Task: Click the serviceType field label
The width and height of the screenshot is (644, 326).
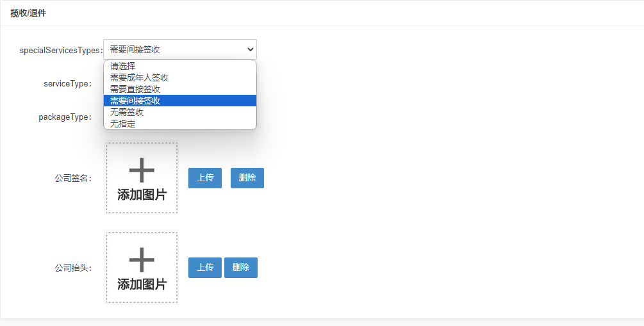Action: click(x=67, y=84)
